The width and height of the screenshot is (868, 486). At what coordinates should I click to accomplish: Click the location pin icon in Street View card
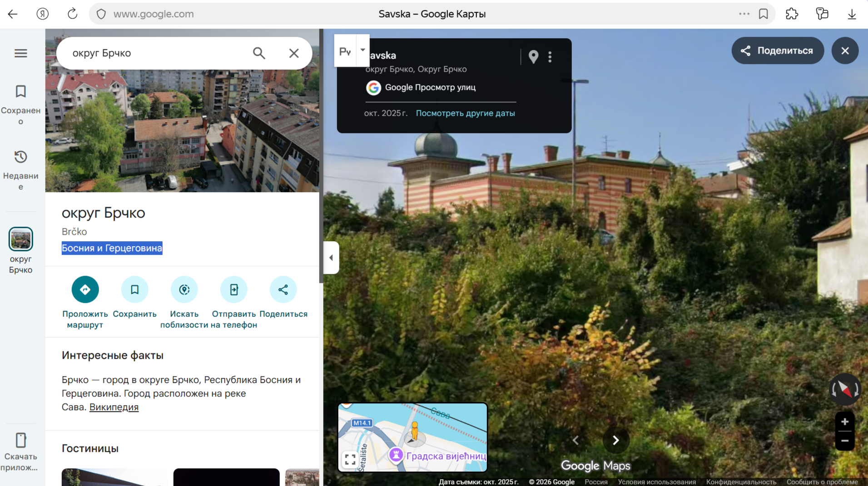533,57
